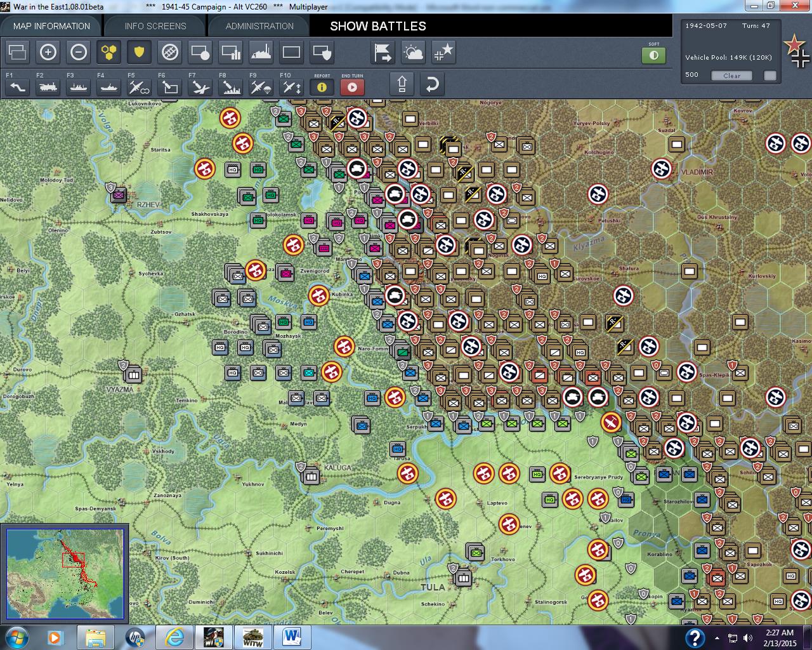Open File Explorer folder in taskbar
The image size is (812, 650).
(96, 637)
